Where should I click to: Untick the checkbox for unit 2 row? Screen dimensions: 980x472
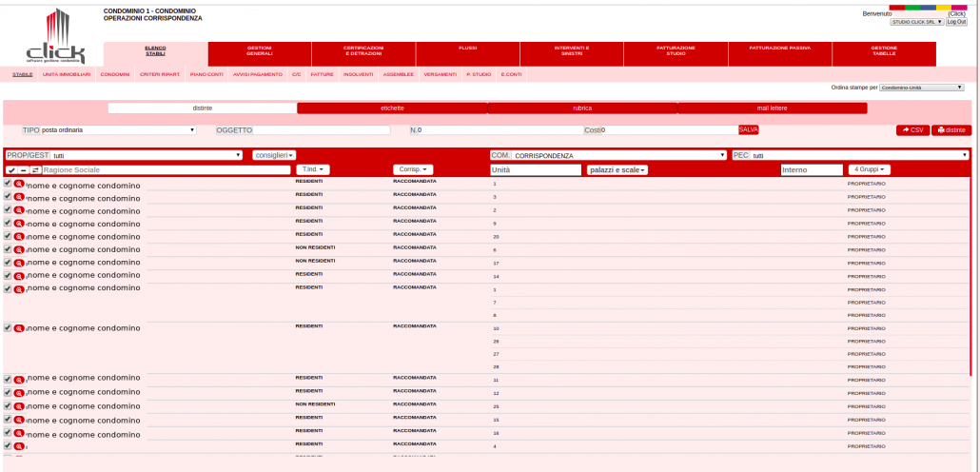point(8,209)
